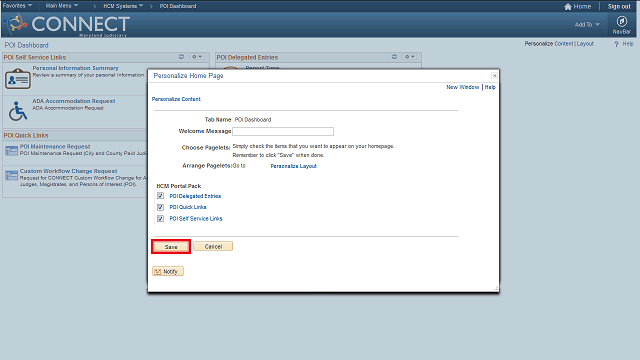Image resolution: width=640 pixels, height=360 pixels.
Task: Click the dialog resize grip corner
Action: pos(496,289)
